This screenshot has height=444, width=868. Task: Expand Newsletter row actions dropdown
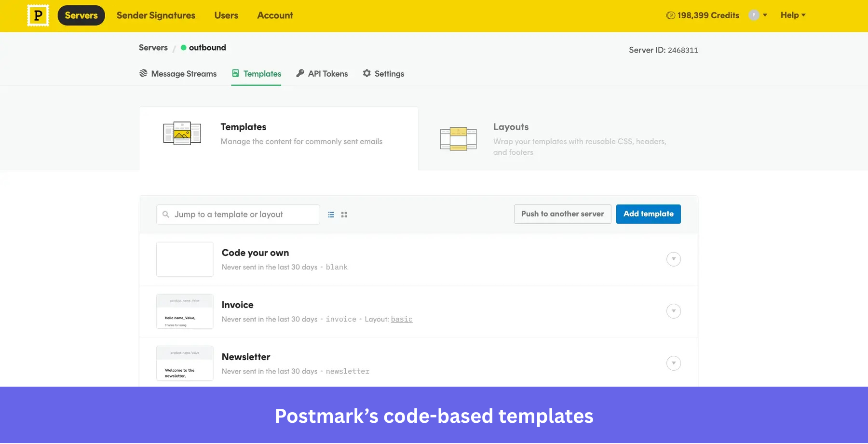(674, 363)
